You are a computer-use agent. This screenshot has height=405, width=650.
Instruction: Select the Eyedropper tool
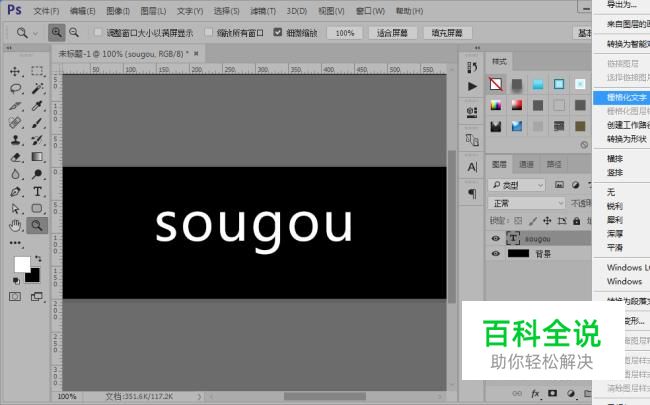click(x=37, y=106)
